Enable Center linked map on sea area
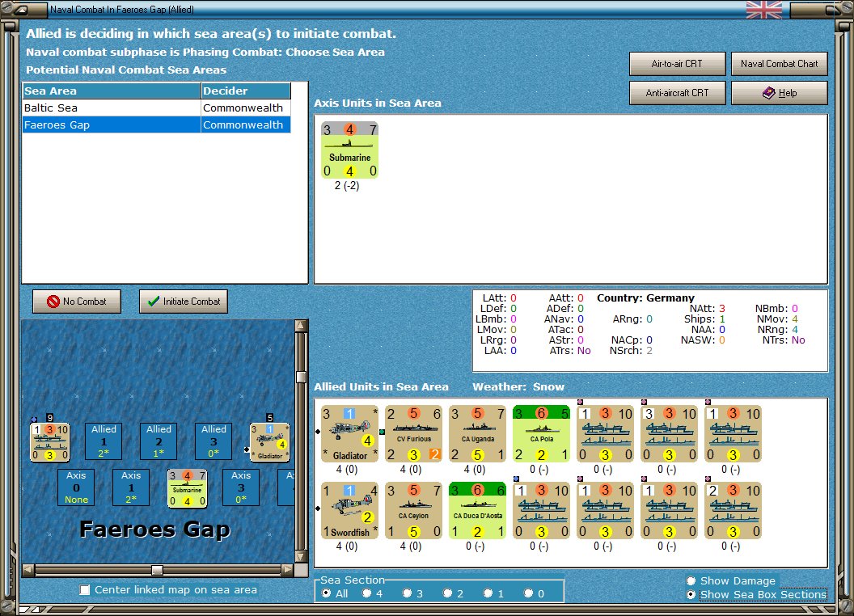This screenshot has width=854, height=616. [85, 590]
